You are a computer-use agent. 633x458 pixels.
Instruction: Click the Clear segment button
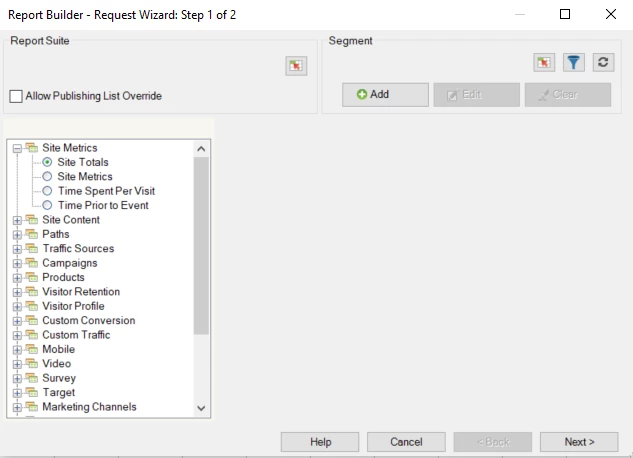pos(568,95)
